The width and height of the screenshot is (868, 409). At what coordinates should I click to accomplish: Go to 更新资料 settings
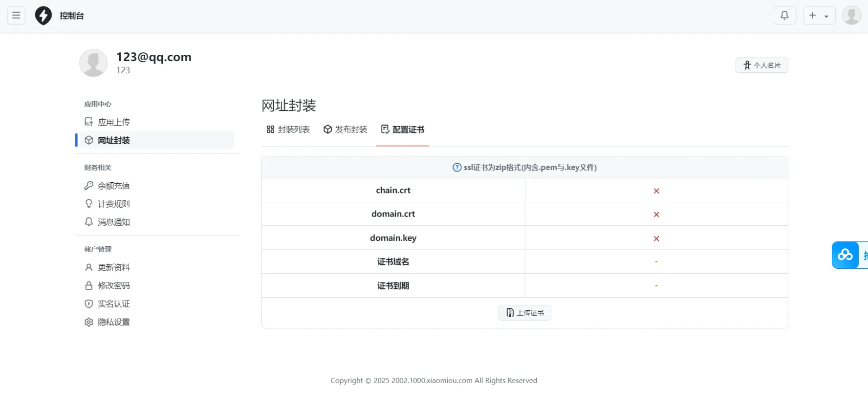(113, 267)
